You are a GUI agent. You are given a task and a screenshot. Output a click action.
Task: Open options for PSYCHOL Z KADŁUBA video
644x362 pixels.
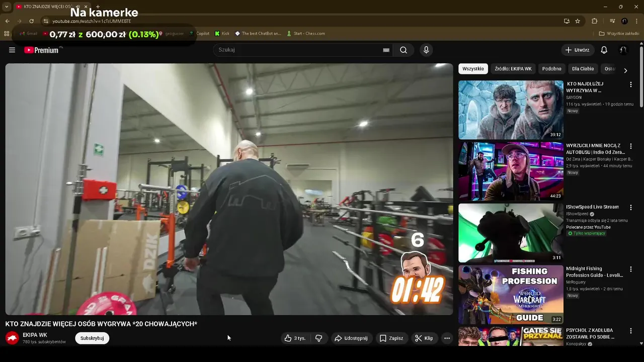pos(630,331)
